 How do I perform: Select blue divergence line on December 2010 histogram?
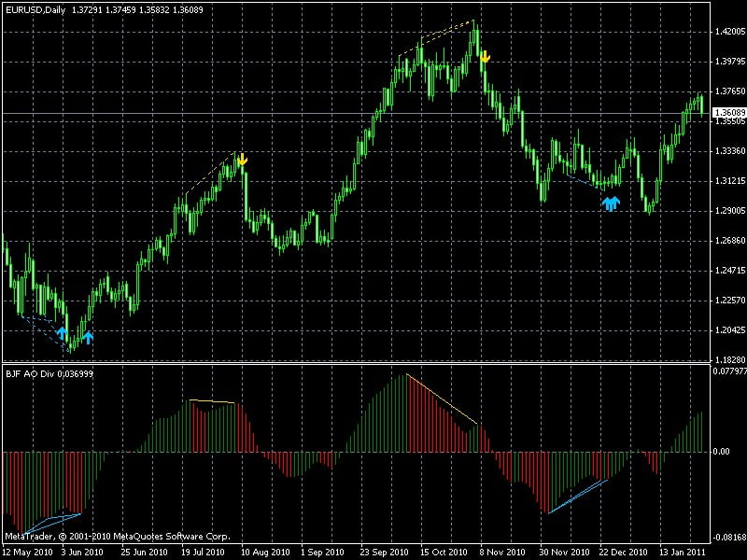click(x=579, y=497)
